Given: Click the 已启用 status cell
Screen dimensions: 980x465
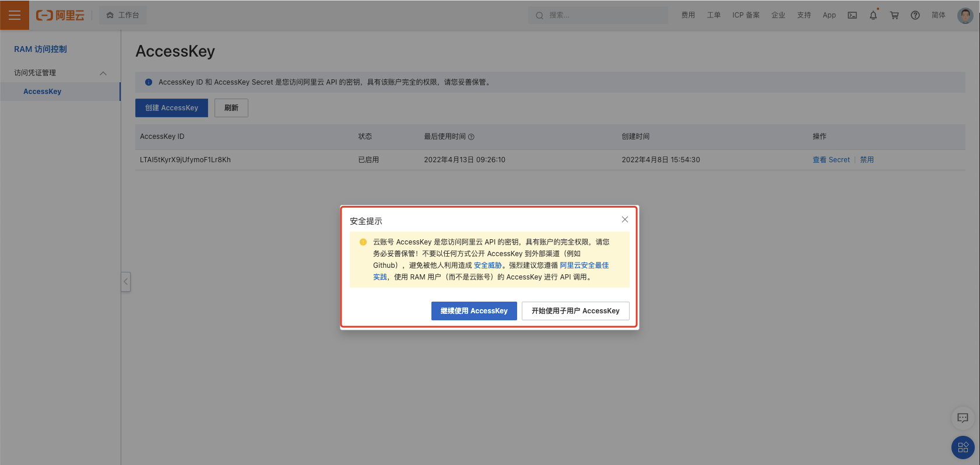Looking at the screenshot, I should coord(368,160).
